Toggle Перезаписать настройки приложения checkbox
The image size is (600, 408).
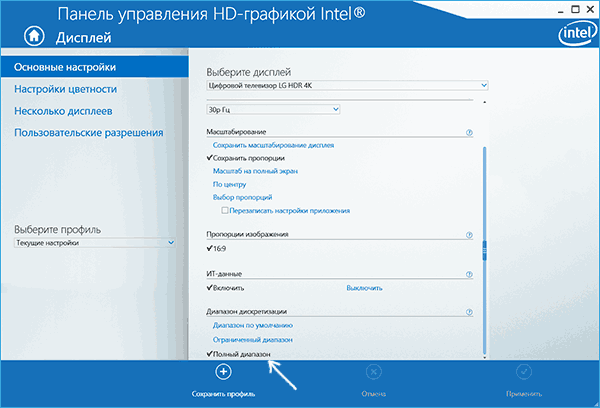[x=225, y=210]
